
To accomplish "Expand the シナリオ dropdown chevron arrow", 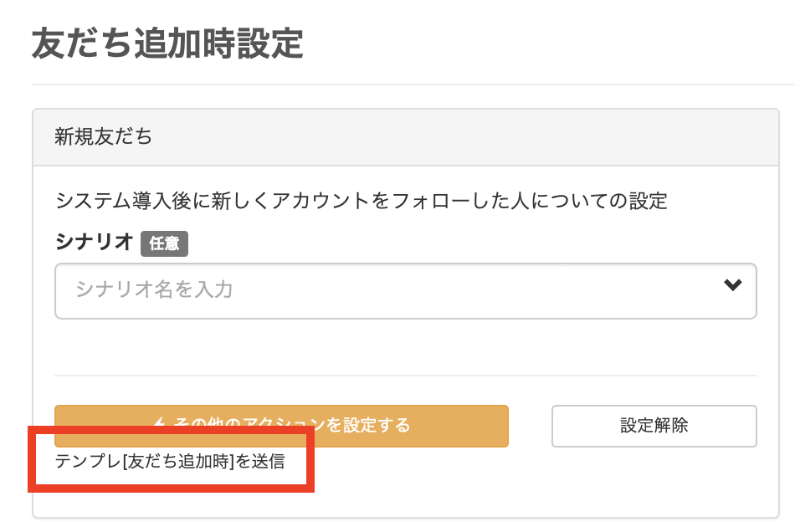I will tap(733, 285).
